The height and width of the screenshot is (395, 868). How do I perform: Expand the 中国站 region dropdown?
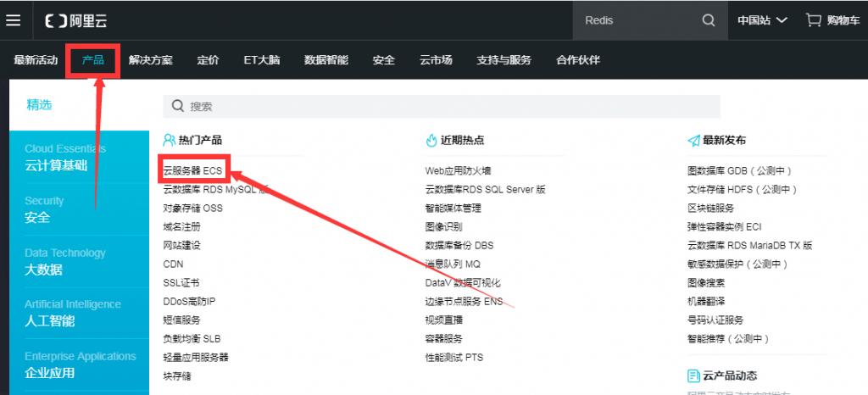point(762,20)
